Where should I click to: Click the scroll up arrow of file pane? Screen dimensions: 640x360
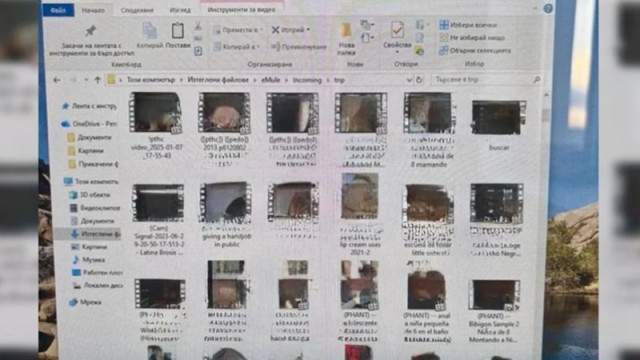coord(545,95)
